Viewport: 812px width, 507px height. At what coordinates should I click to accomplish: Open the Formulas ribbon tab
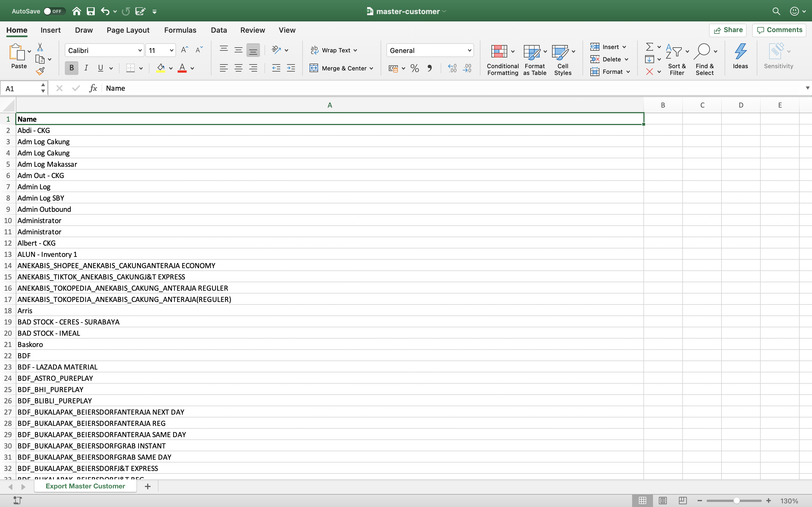pyautogui.click(x=180, y=30)
